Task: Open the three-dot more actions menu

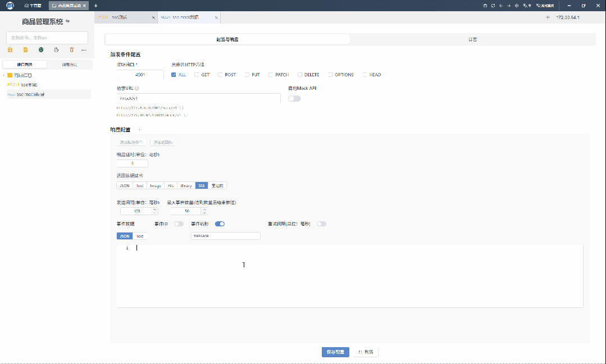Action: click(x=84, y=50)
